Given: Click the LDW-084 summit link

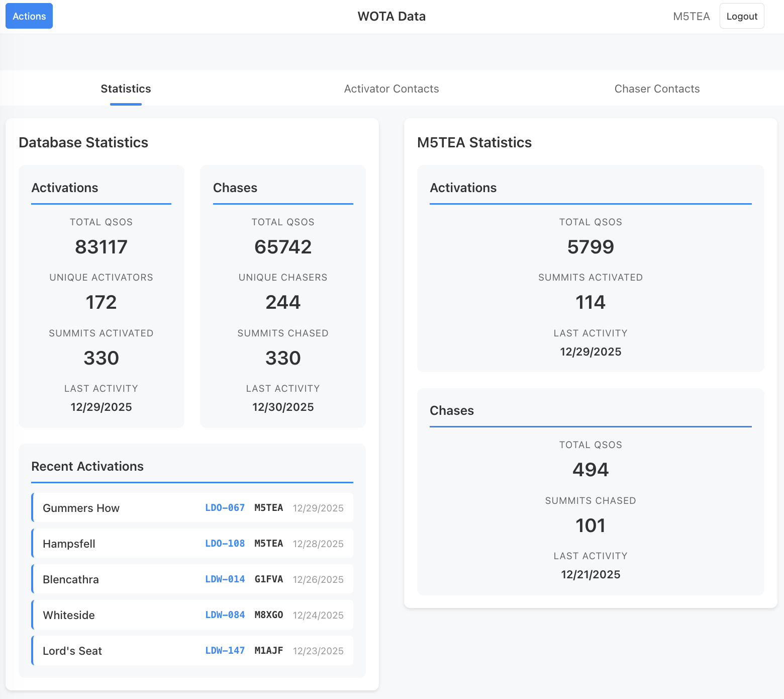Looking at the screenshot, I should click(x=225, y=615).
